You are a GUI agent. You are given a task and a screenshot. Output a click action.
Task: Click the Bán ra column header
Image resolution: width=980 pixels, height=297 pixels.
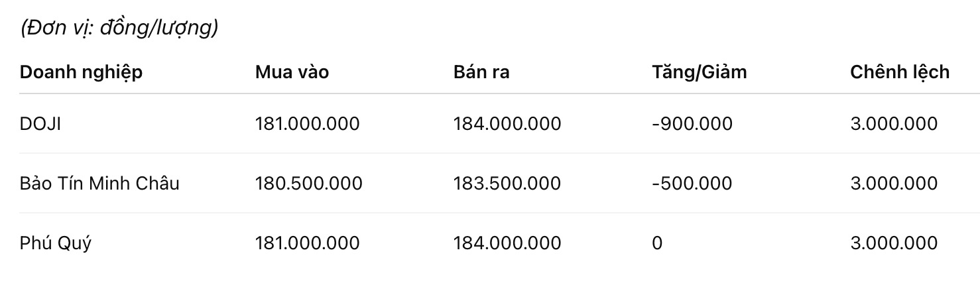click(x=481, y=72)
